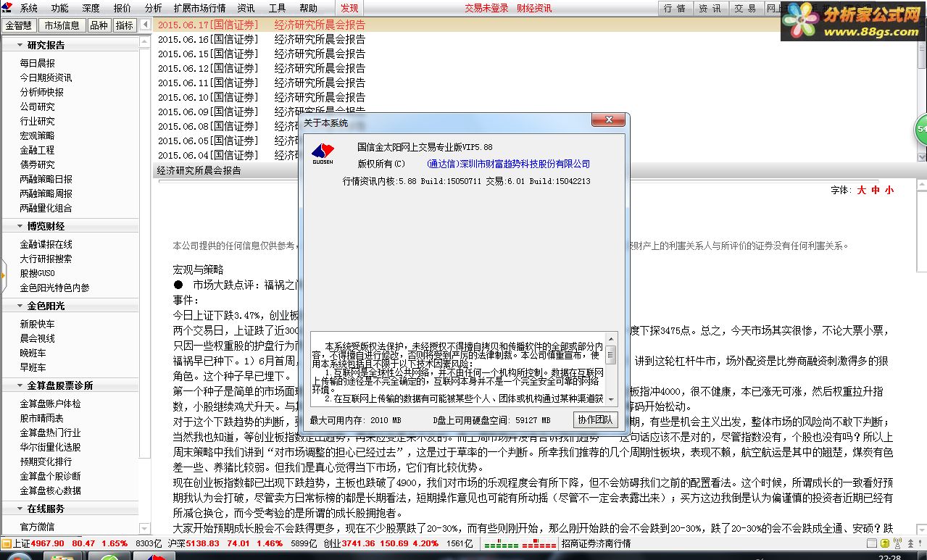927x560 pixels.
Task: Open 新股快车 in sidebar
Action: 37,324
